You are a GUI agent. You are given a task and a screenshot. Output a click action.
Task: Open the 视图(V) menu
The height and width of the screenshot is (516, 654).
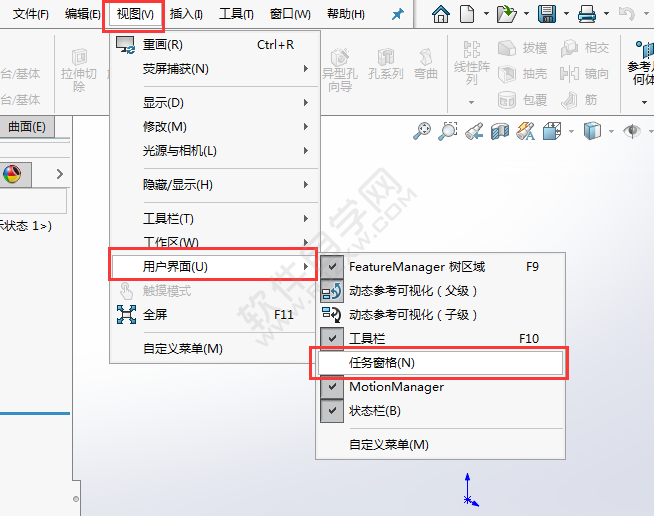click(135, 14)
